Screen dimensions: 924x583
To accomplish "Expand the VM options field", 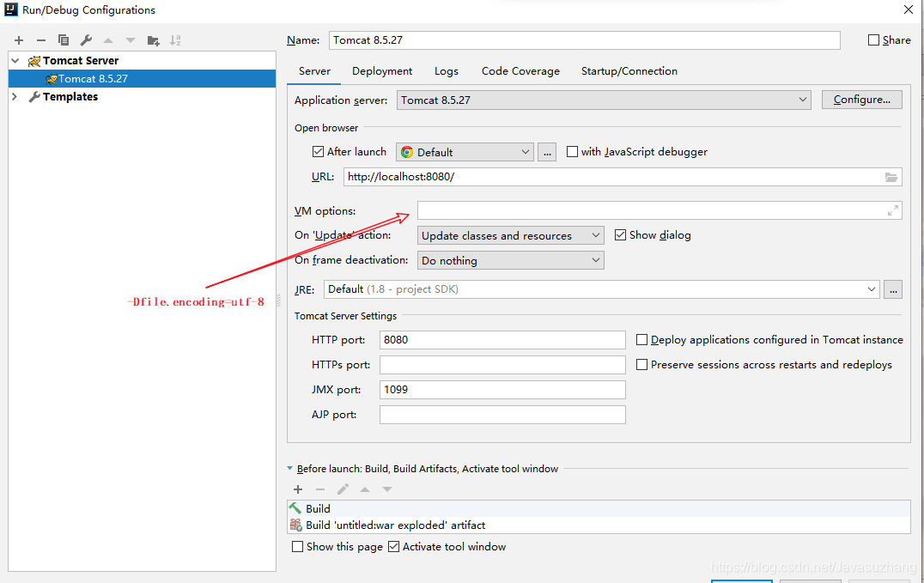I will (893, 210).
